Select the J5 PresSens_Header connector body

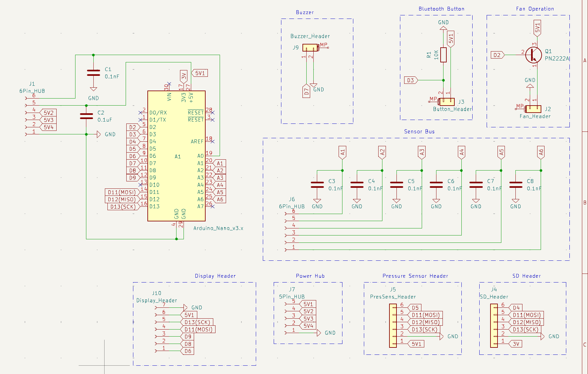(x=393, y=326)
